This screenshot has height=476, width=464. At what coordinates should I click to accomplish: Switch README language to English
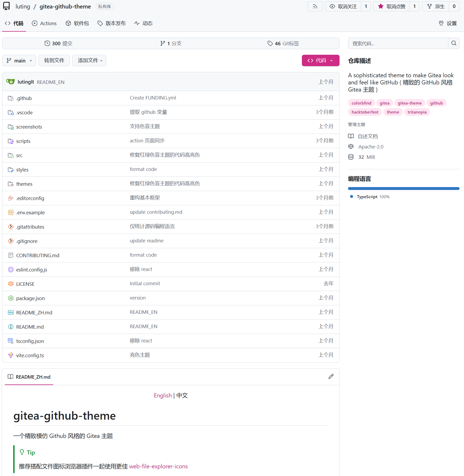(x=163, y=395)
